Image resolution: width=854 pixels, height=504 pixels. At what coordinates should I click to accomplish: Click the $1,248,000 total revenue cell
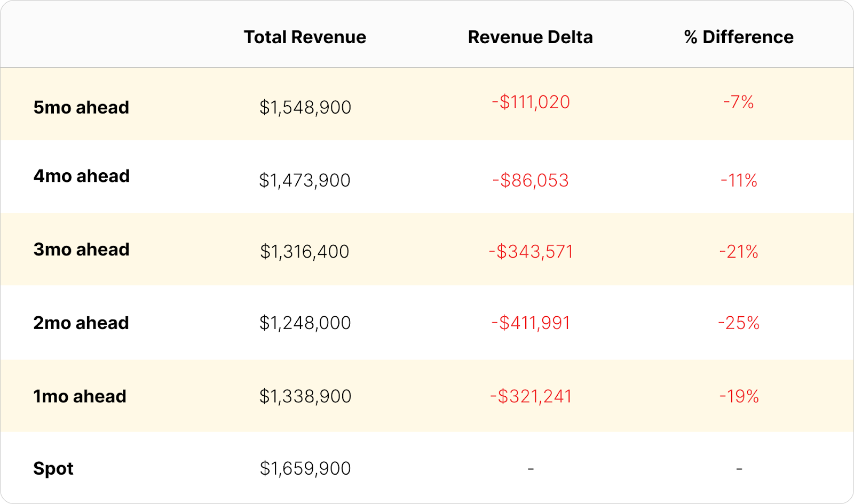pos(305,323)
